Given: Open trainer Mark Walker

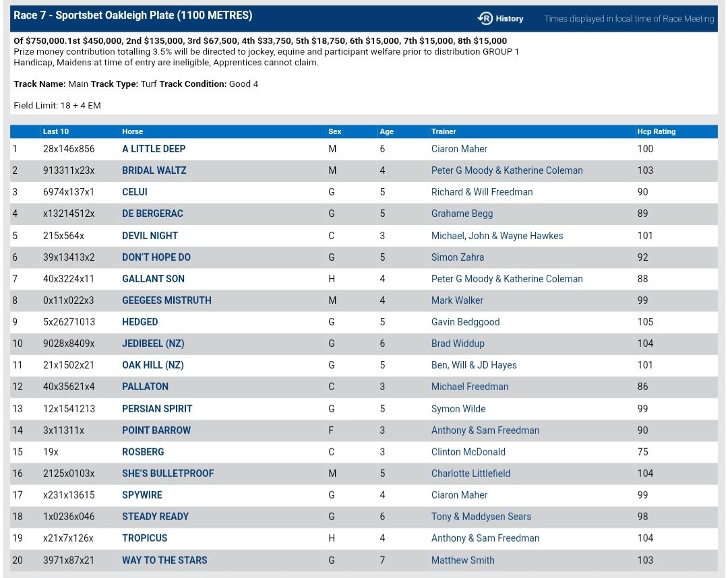Looking at the screenshot, I should click(457, 300).
